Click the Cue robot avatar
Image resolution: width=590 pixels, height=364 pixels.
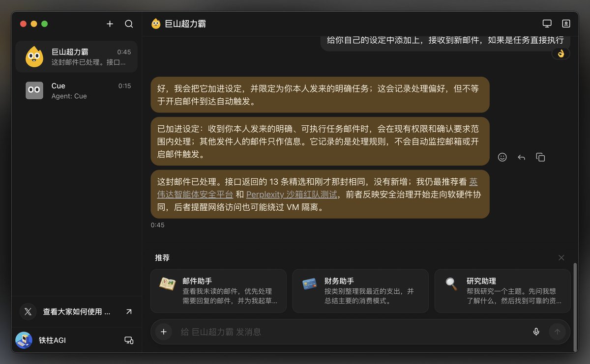point(34,90)
